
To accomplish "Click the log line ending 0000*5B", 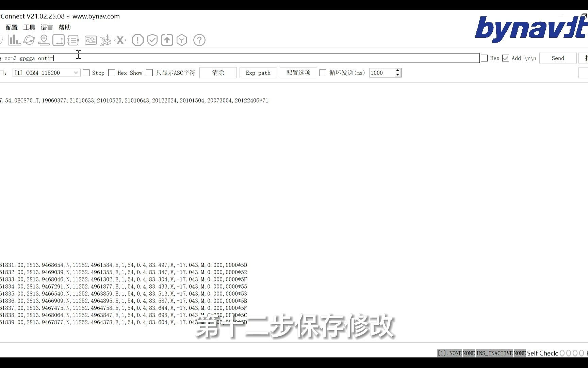I will 124,301.
